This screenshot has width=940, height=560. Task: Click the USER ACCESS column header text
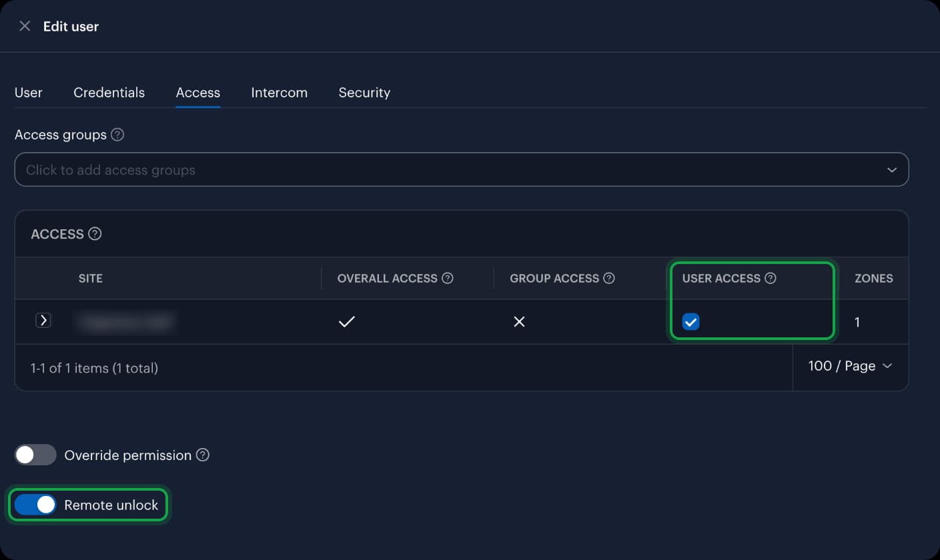tap(721, 278)
